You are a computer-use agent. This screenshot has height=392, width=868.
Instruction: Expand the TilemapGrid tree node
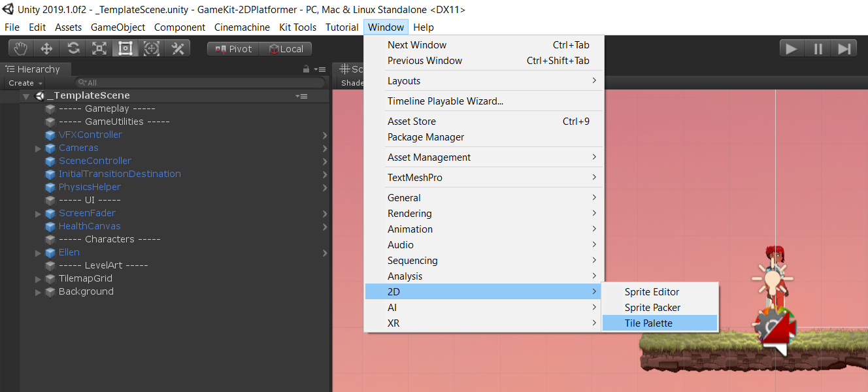pyautogui.click(x=39, y=279)
